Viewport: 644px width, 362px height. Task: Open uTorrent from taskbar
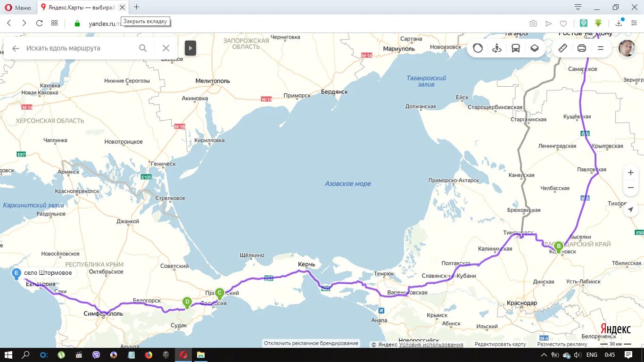coord(61,355)
